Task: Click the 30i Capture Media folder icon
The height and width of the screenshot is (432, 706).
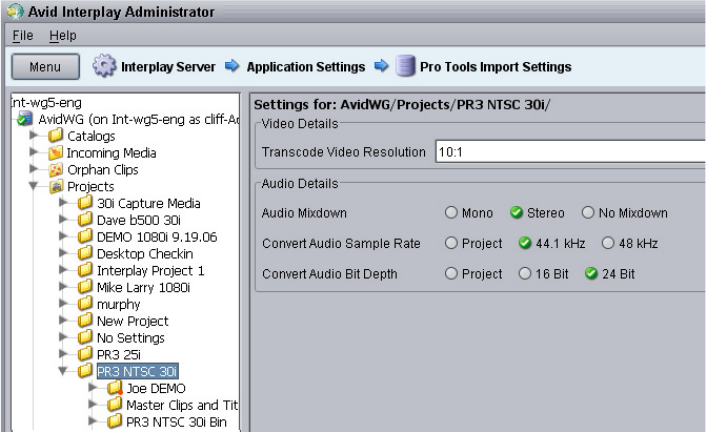Action: 85,203
